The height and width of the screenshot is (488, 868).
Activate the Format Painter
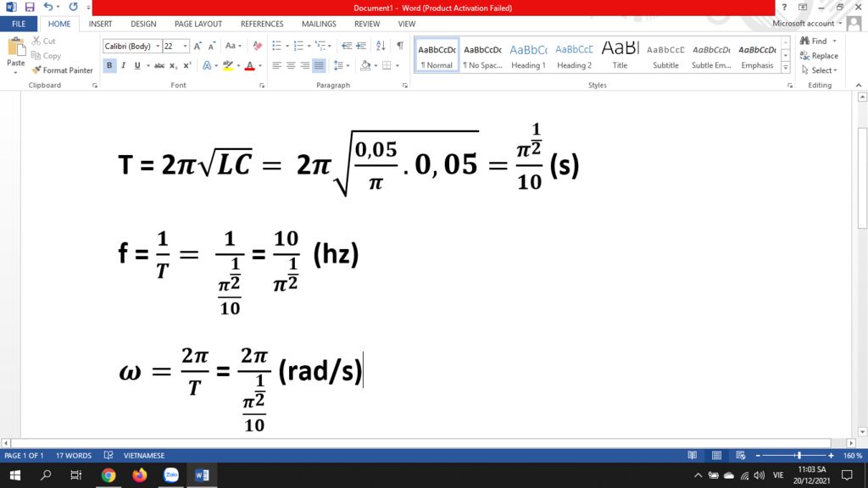(62, 70)
